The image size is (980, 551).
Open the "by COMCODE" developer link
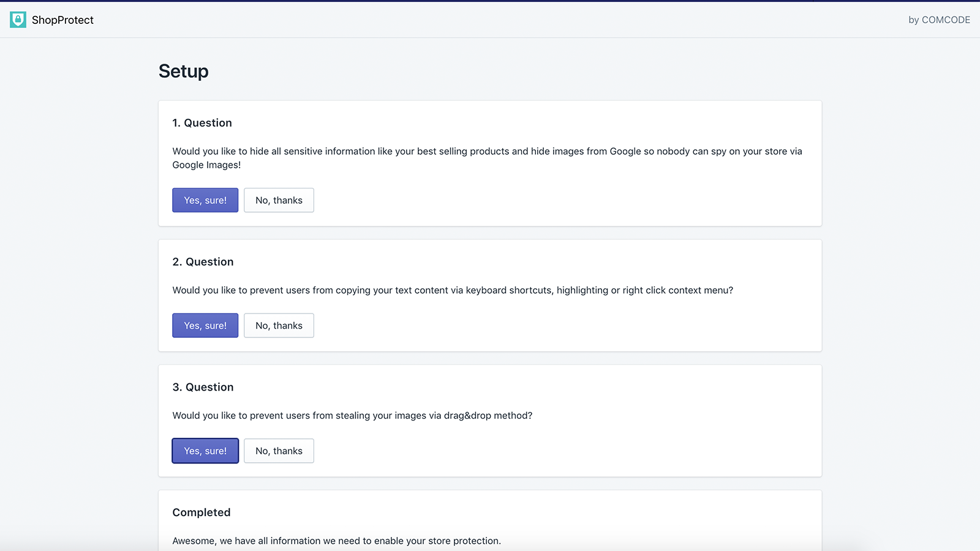tap(938, 19)
